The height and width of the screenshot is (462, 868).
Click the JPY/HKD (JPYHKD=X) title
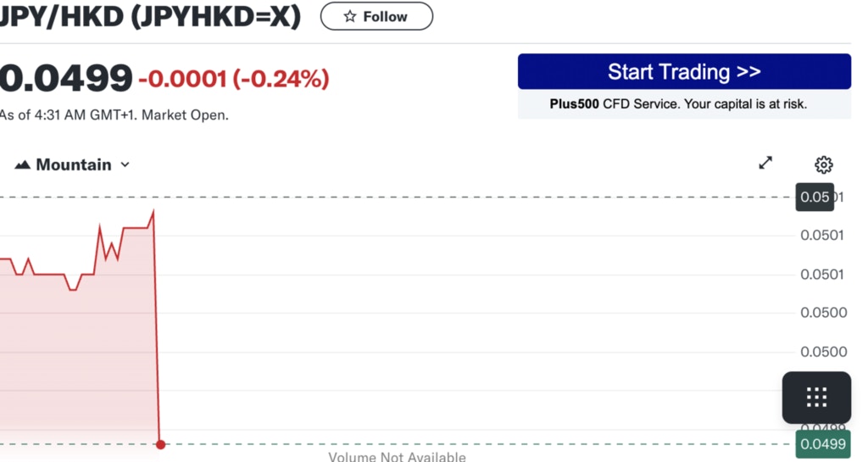[150, 17]
